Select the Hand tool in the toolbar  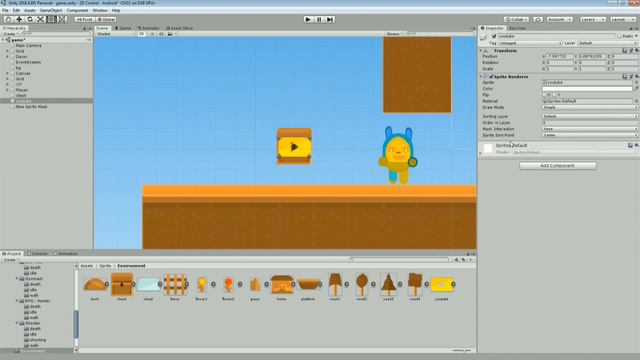(8, 19)
